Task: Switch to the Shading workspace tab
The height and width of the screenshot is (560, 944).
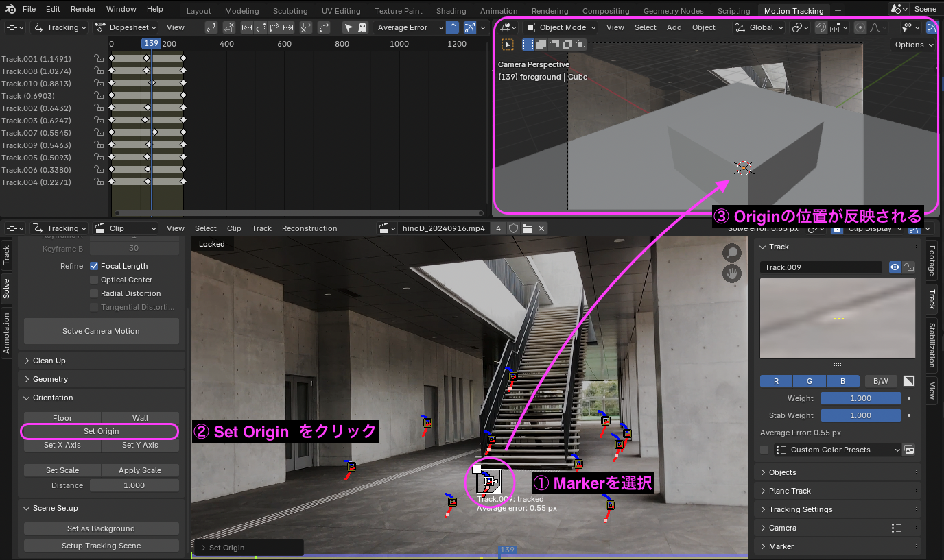Action: click(451, 11)
